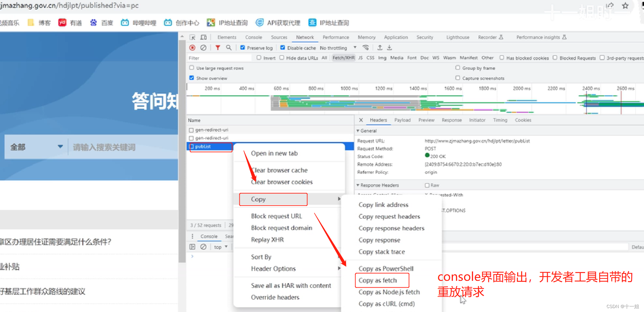Open console top context dropdown
644x312 pixels.
coord(221,247)
